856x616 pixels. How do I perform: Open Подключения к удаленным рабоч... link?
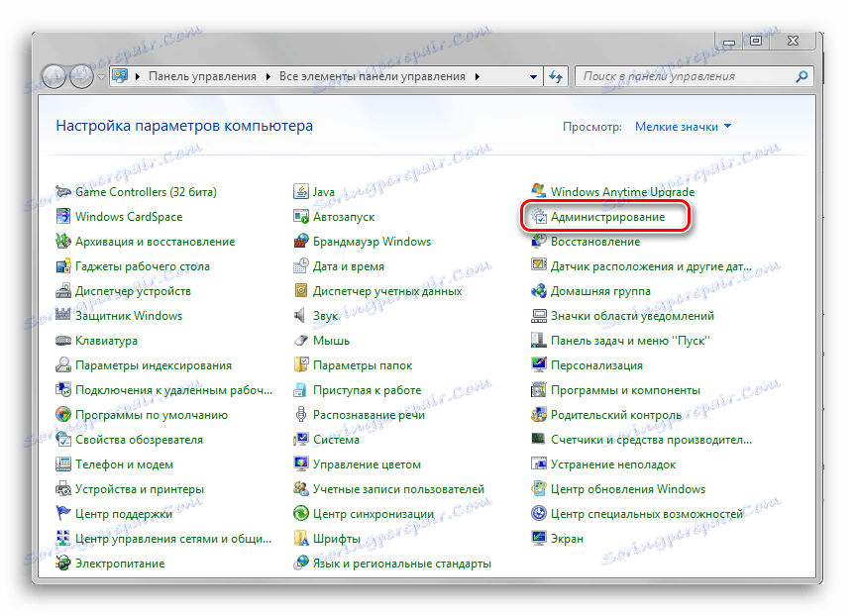(x=173, y=390)
